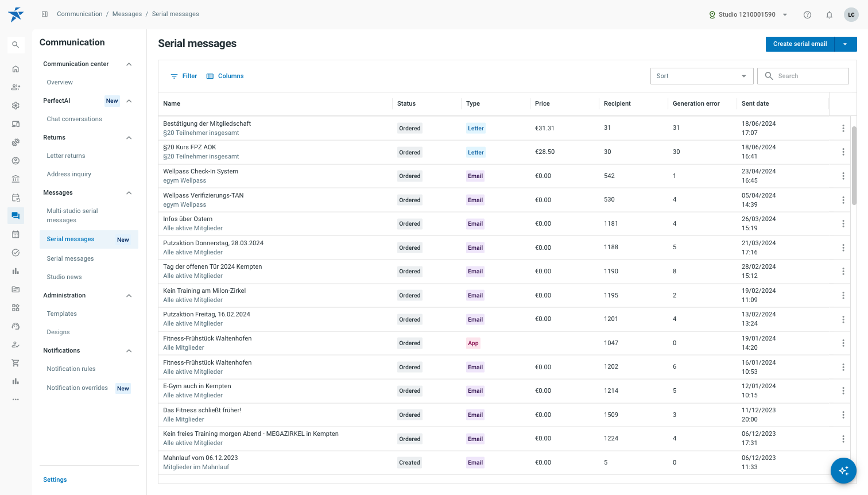The image size is (868, 495).
Task: Open the Studio 1210001590 selector dropdown
Action: pyautogui.click(x=749, y=15)
